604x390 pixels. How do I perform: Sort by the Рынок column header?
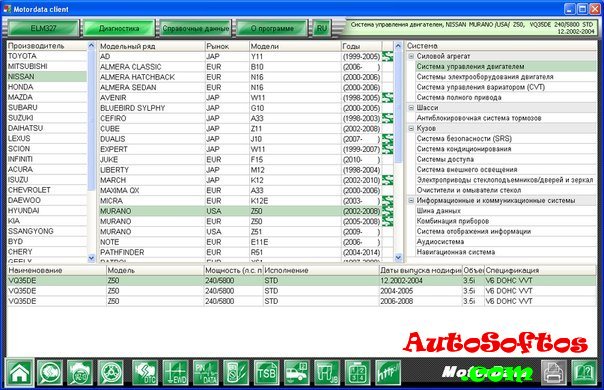(x=227, y=46)
